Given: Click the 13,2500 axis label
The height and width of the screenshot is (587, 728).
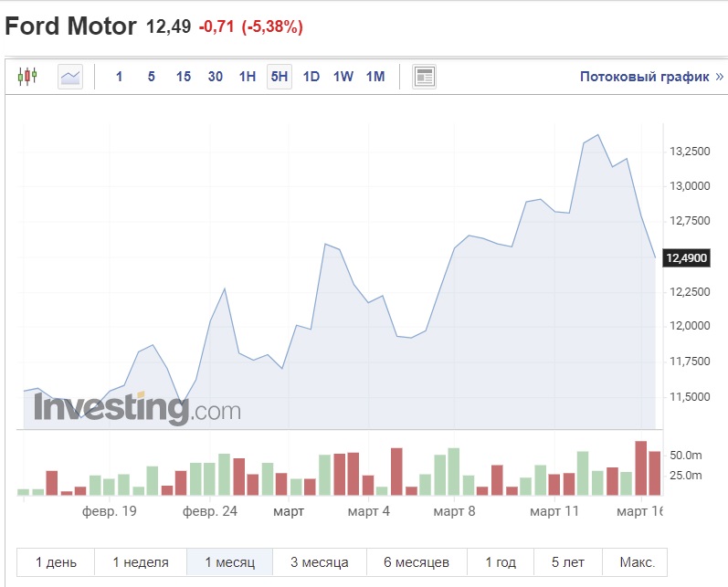Looking at the screenshot, I should tap(690, 152).
